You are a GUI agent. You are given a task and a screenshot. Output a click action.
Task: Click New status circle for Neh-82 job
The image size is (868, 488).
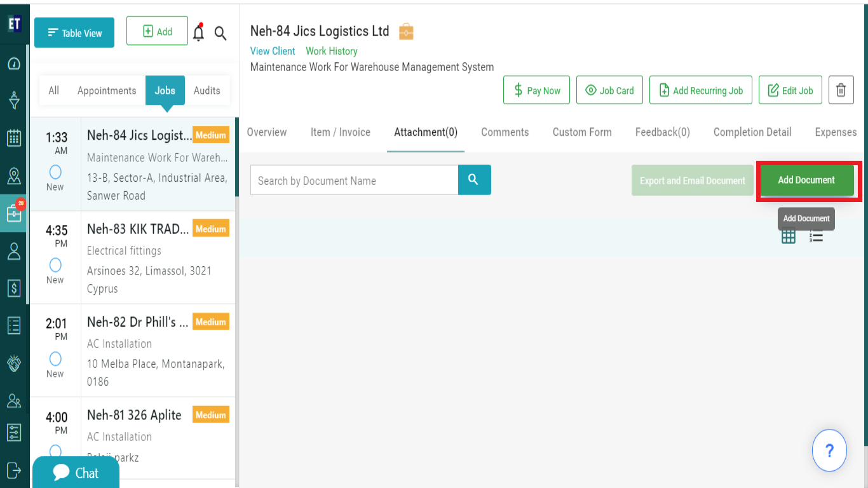pyautogui.click(x=55, y=358)
